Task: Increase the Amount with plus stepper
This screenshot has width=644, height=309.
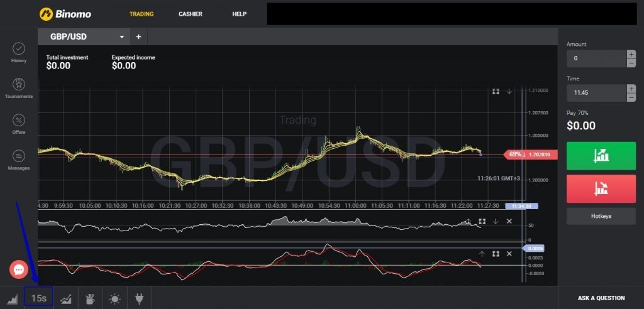Action: coord(631,54)
